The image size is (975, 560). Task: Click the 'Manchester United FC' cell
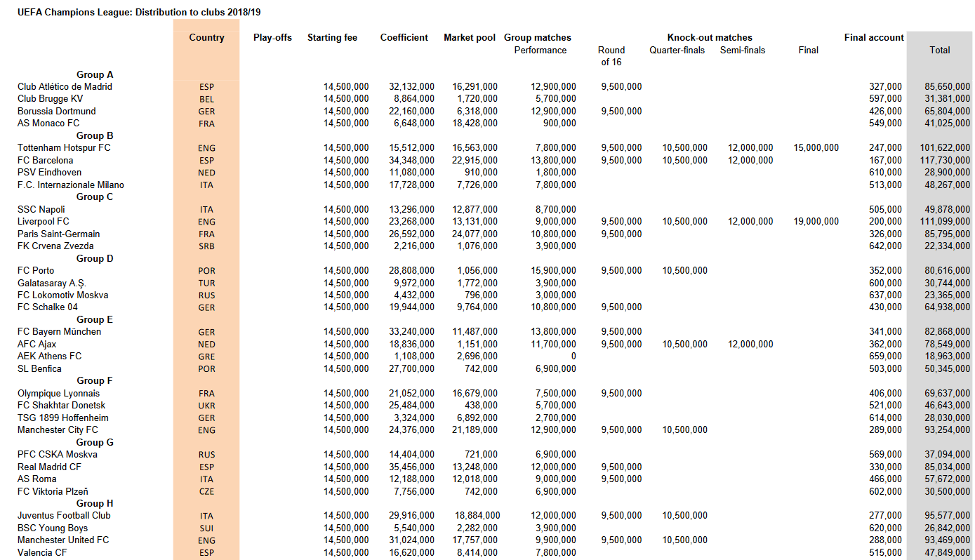tap(63, 540)
